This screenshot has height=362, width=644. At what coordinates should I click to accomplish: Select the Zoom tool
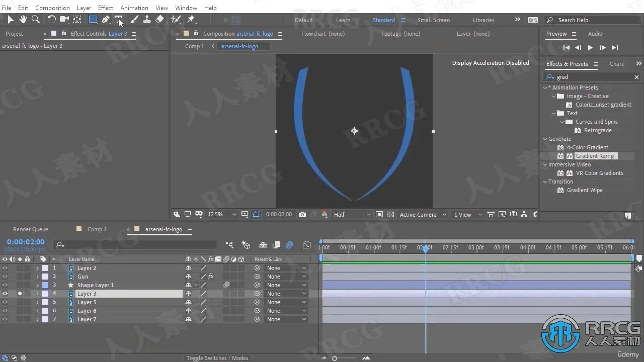(36, 20)
